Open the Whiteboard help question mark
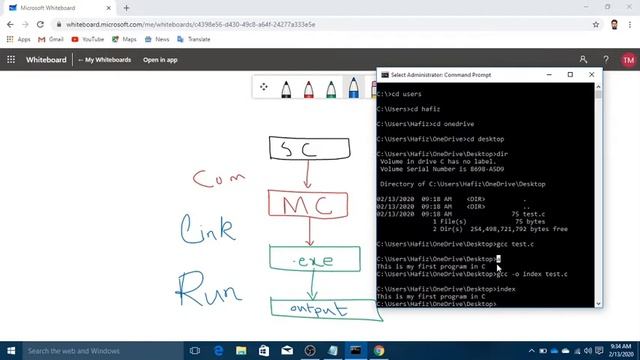 (606, 60)
